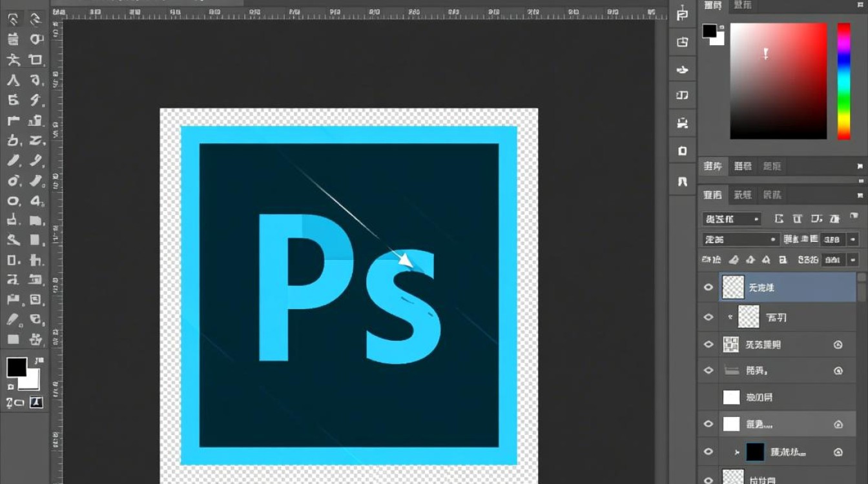868x484 pixels.
Task: Click the rainbow hue slider strip
Action: pyautogui.click(x=844, y=81)
